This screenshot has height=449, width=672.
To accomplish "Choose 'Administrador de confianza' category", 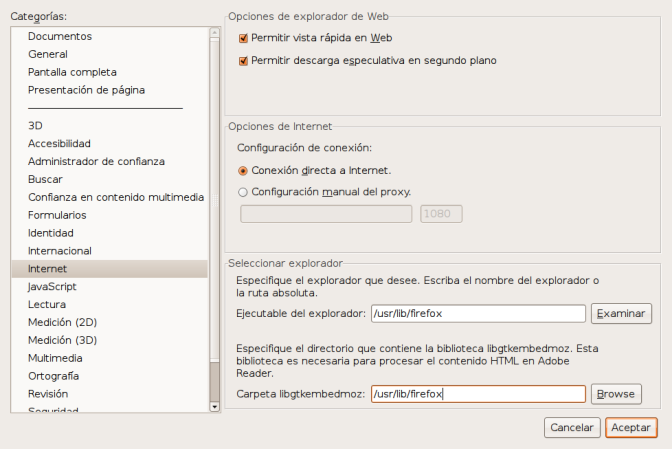I will click(96, 161).
